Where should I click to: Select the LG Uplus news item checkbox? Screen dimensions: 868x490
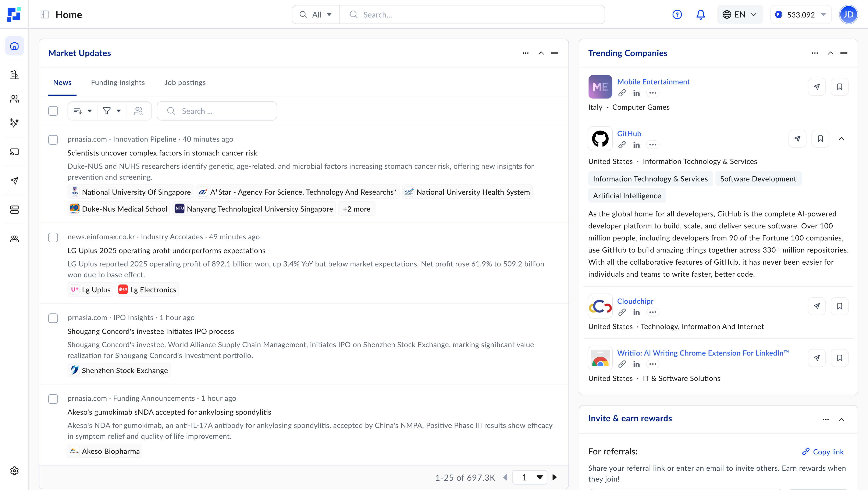tap(53, 237)
